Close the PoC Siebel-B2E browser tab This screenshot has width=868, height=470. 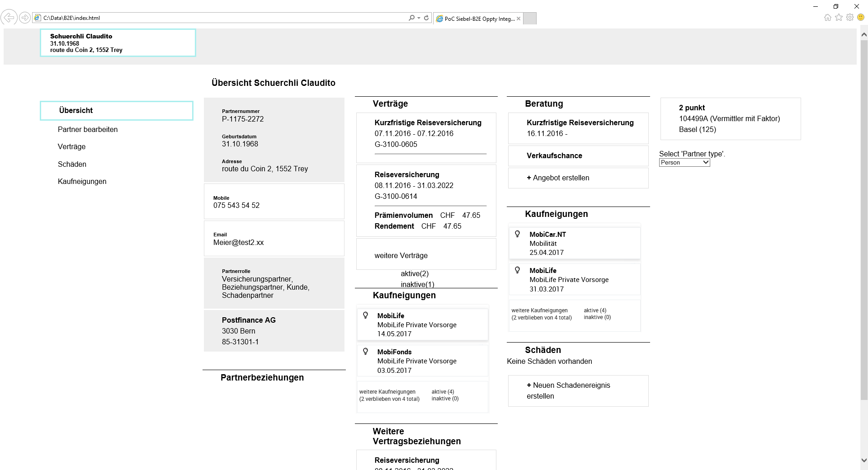[x=519, y=19]
